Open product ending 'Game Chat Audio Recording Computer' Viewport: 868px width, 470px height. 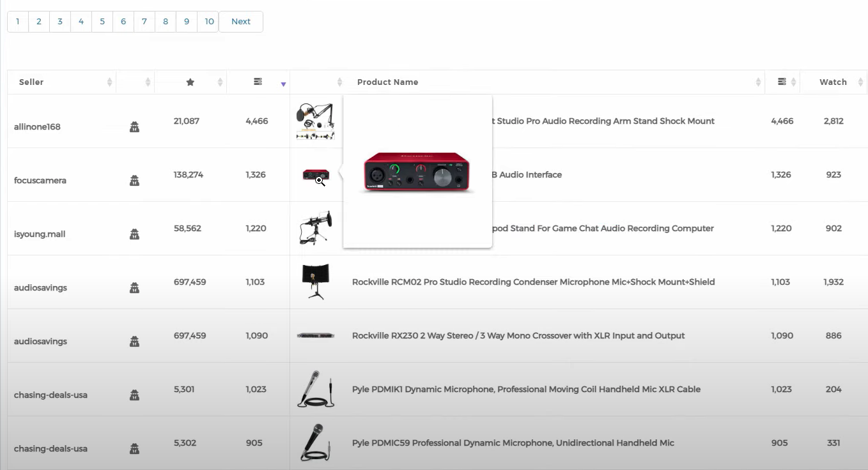pyautogui.click(x=603, y=229)
